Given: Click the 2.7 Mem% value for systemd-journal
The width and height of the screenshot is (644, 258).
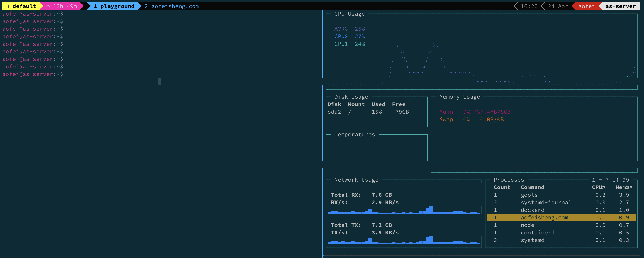Looking at the screenshot, I should click(624, 203).
